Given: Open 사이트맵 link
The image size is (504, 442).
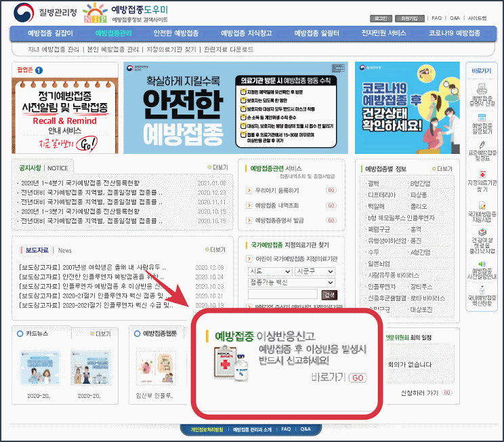Looking at the screenshot, I should [x=477, y=18].
